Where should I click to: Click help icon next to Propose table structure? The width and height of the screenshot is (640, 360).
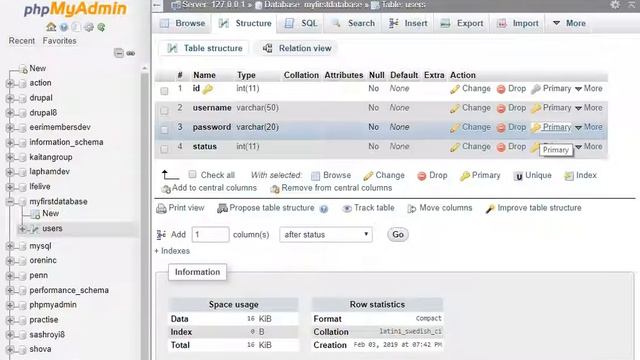[324, 209]
